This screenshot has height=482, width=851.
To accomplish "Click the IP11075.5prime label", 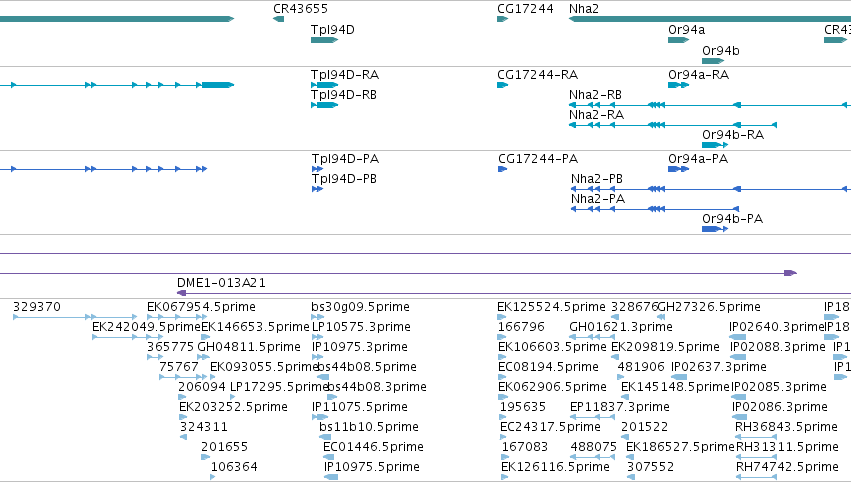I will click(360, 407).
